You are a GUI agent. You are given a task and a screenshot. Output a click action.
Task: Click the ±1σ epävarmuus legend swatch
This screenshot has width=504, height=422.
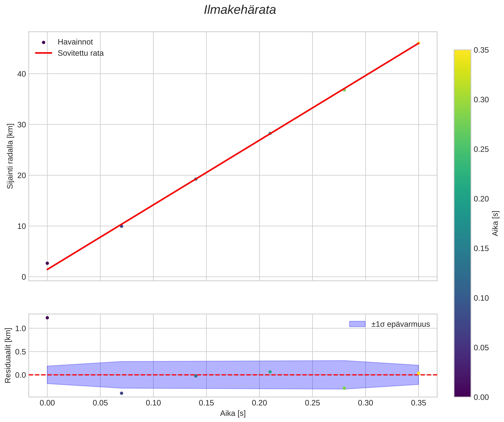click(x=357, y=324)
